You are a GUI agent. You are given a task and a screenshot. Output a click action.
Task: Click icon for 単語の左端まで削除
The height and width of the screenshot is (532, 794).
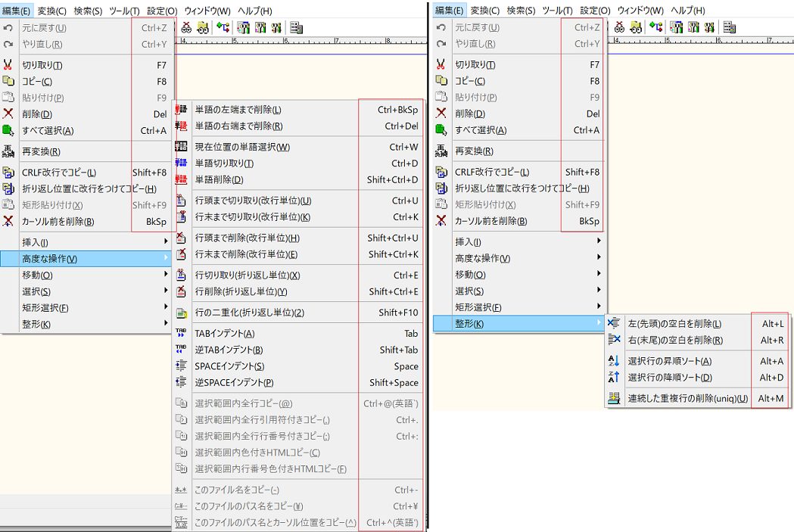pos(182,109)
